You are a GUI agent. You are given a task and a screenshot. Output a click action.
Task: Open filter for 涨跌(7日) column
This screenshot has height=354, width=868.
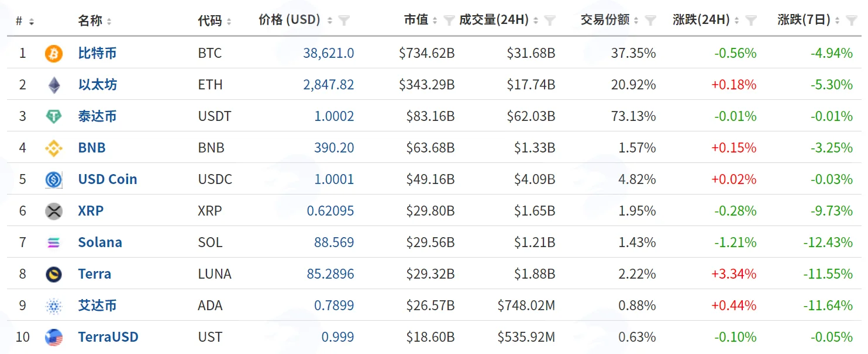pos(852,21)
